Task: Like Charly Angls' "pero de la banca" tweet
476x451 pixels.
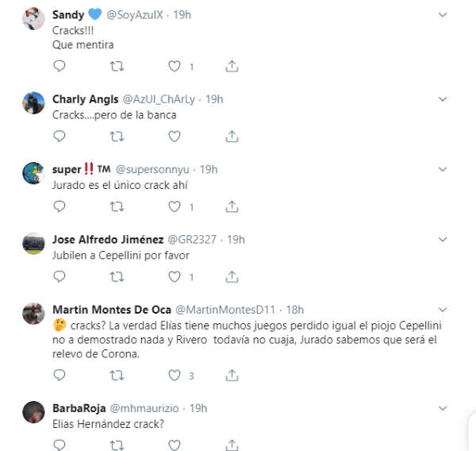Action: pyautogui.click(x=175, y=137)
